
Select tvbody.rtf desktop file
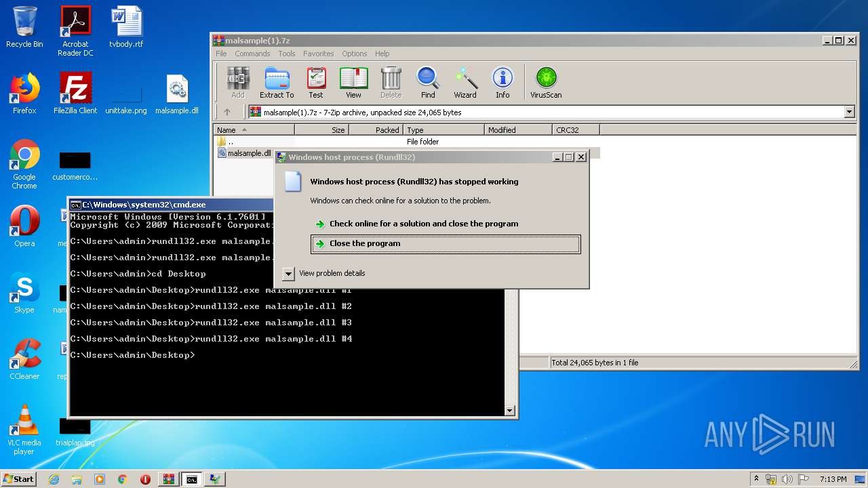pos(127,27)
